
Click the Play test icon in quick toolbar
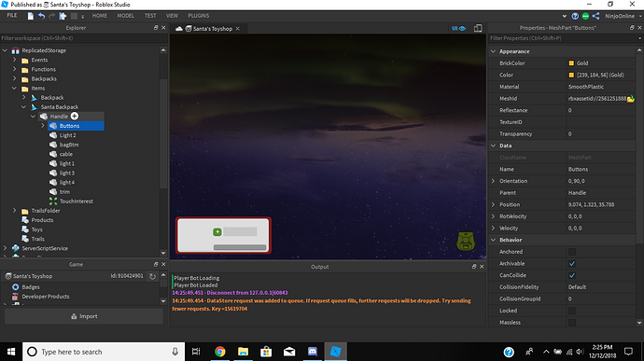[63, 16]
